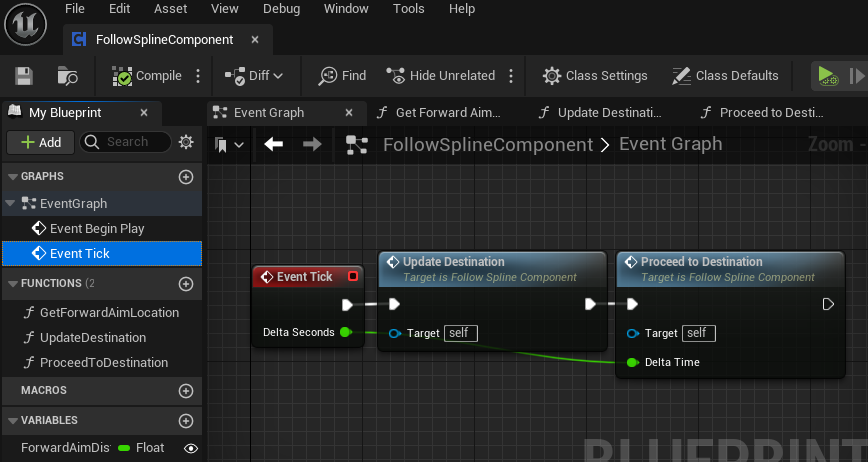Click the MACROS section header
The image size is (868, 462).
tap(102, 391)
